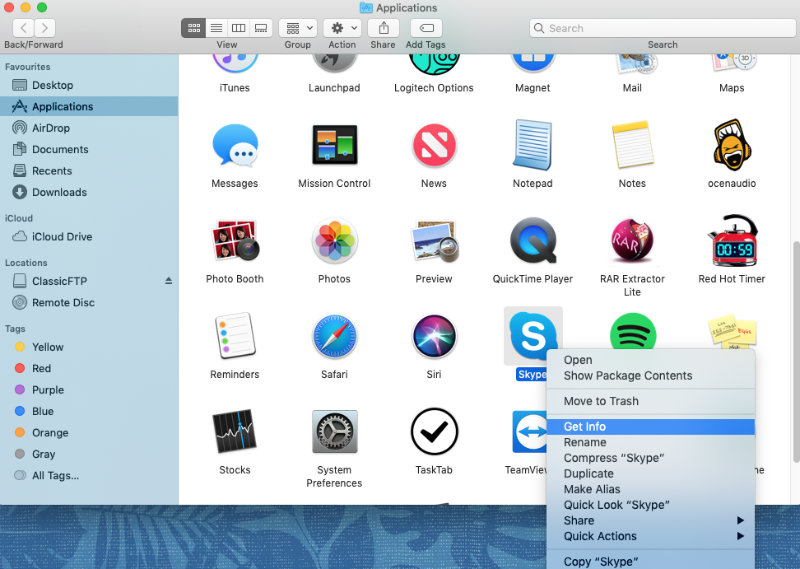Select Applications in sidebar
The image size is (800, 569).
[89, 107]
